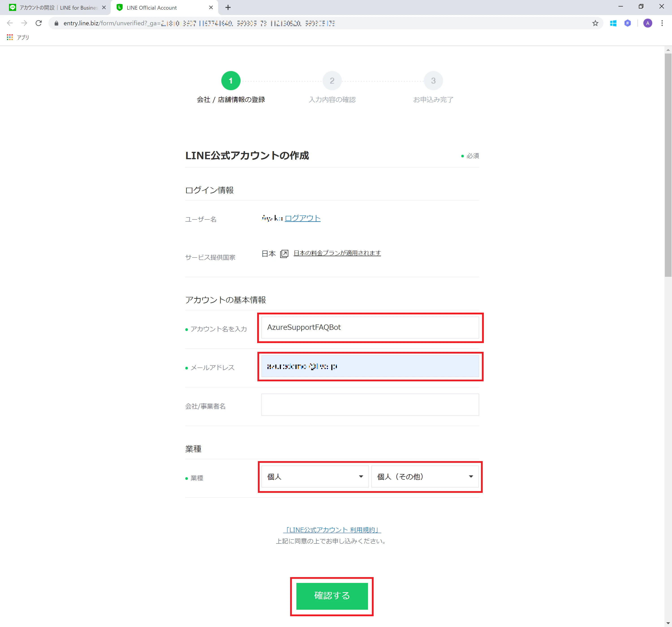Click the browser forward arrow
Screen dimensions: 672x627
(24, 23)
